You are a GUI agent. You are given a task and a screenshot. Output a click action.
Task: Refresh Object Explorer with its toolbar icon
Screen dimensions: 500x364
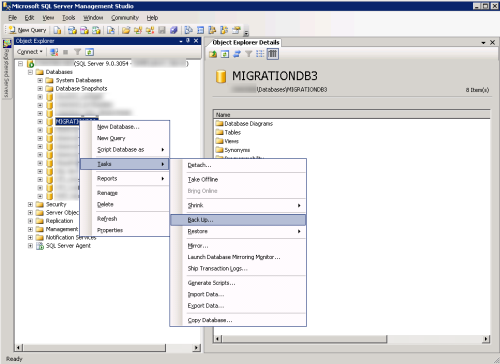point(89,52)
